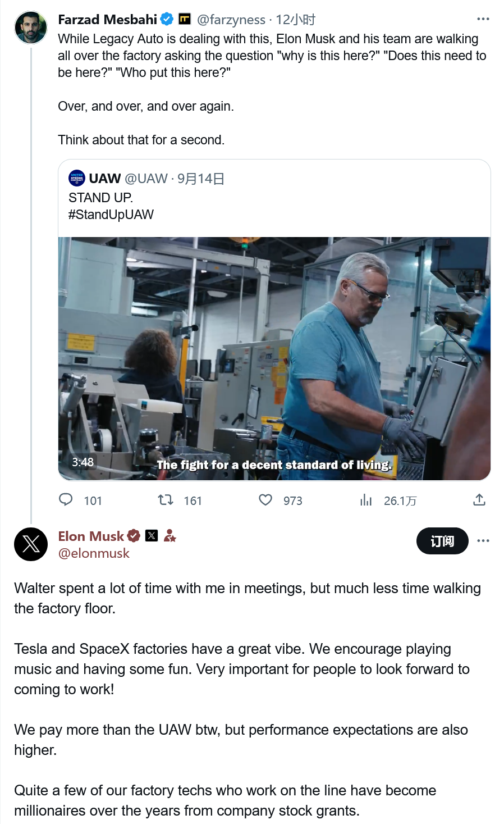
Task: Open more options menu on Elon's reply
Action: click(483, 540)
